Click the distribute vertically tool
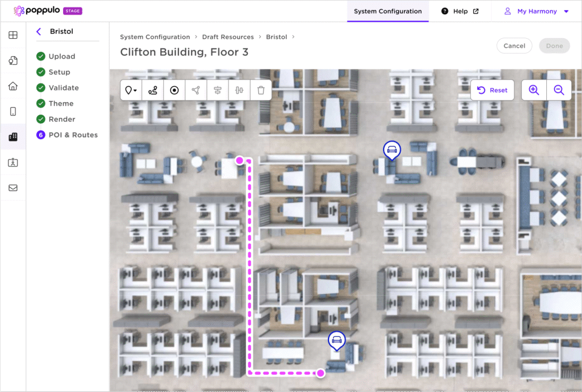This screenshot has height=392, width=582. (239, 90)
